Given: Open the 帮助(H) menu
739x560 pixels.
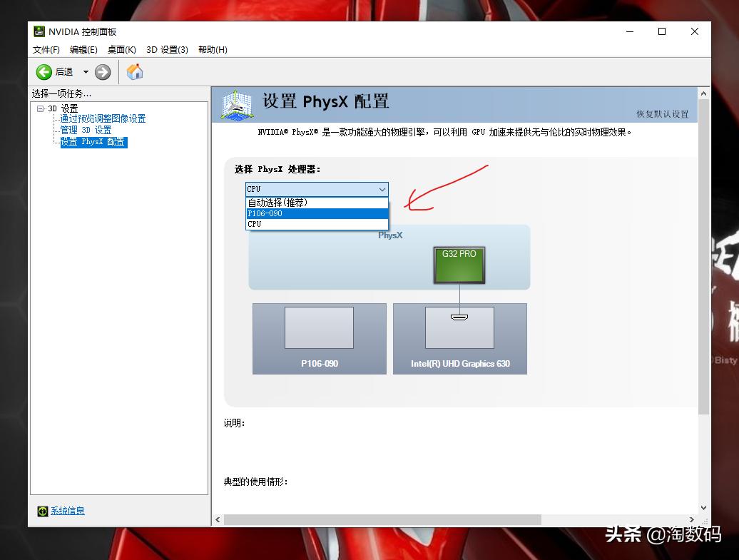Looking at the screenshot, I should (x=212, y=49).
